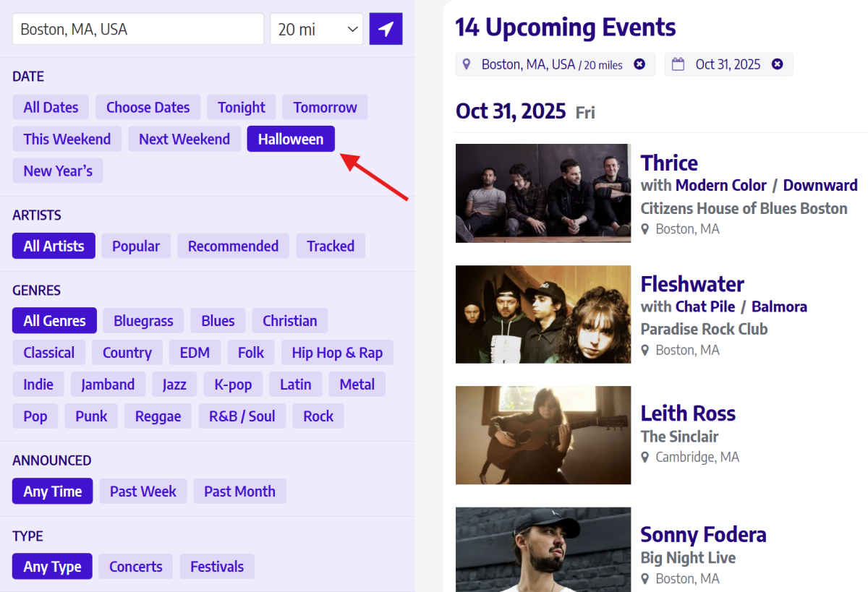Filter by Reggae genre
This screenshot has height=592, width=868.
click(158, 416)
